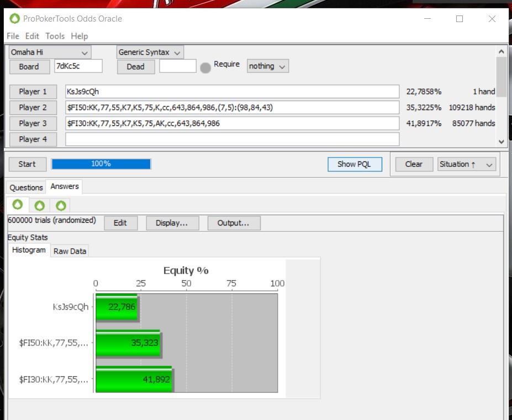
Task: Maximize the Odds Oracle window
Action: click(x=460, y=19)
